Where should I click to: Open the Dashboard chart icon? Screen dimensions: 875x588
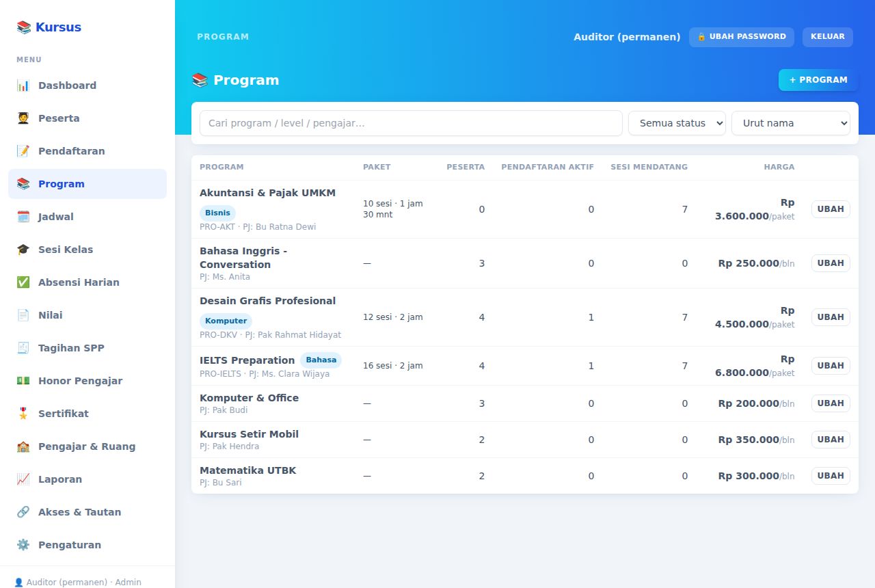click(x=23, y=85)
